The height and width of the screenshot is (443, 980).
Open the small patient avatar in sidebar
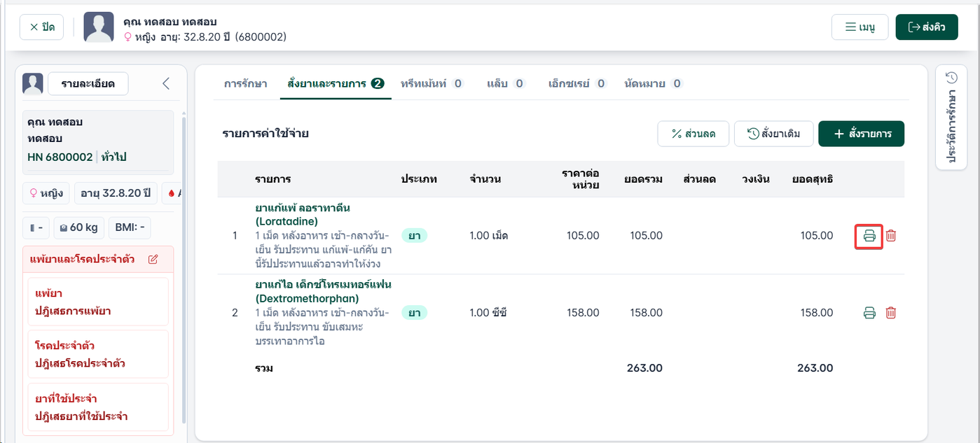pos(33,84)
